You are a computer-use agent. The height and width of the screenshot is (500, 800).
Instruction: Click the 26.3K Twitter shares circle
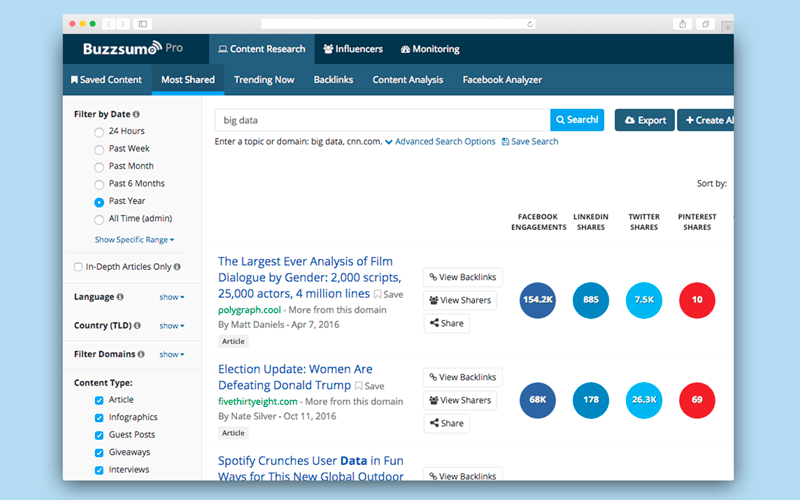click(644, 400)
